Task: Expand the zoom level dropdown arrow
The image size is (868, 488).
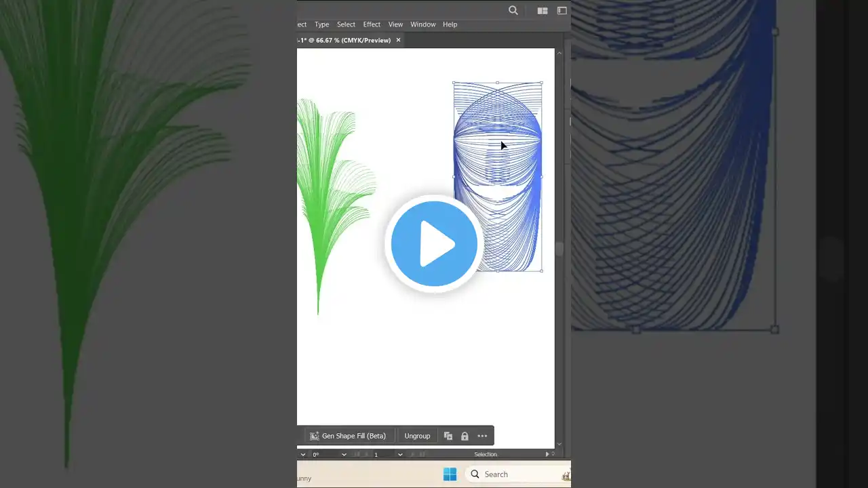Action: point(302,454)
